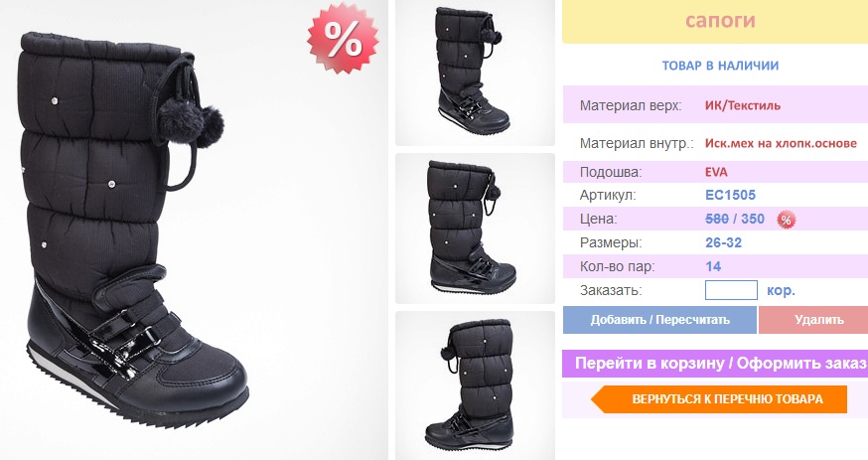Click the large red percent discount badge
868x460 pixels.
pos(344,38)
